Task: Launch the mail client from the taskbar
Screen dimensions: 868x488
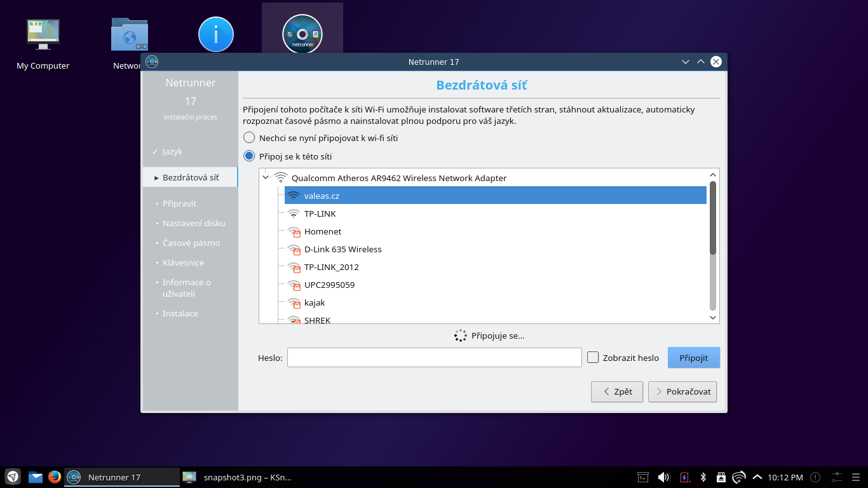Action: [36, 477]
